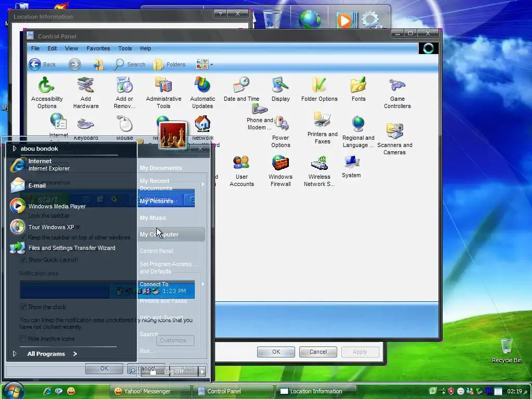Viewport: 532px width, 399px height.
Task: Open Printers and Faxes icon in Control Panel
Action: coord(322,128)
